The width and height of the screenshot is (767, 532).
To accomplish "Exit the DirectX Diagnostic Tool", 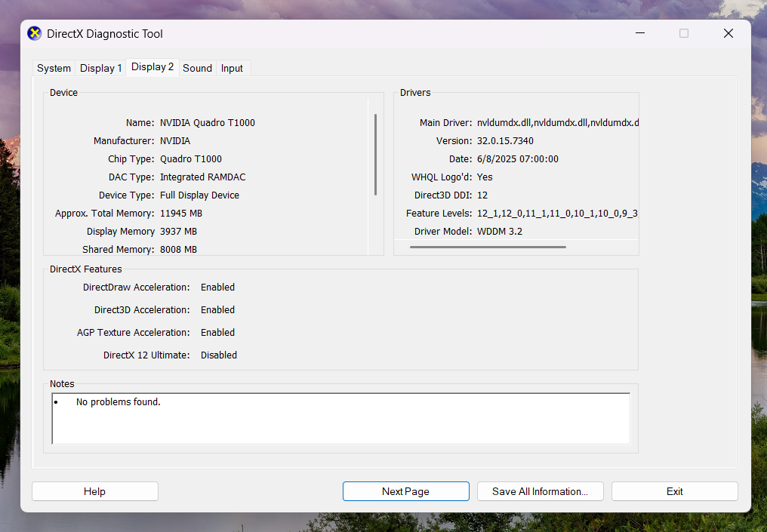I will coord(675,491).
